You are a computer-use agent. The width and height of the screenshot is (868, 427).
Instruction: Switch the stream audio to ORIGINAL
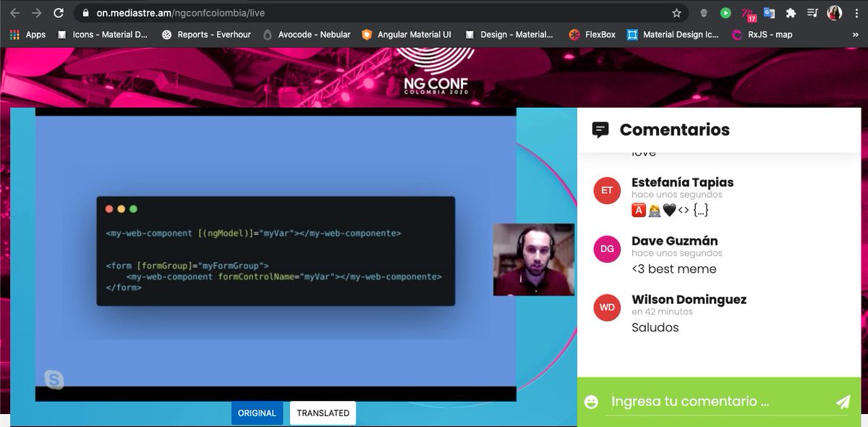257,413
